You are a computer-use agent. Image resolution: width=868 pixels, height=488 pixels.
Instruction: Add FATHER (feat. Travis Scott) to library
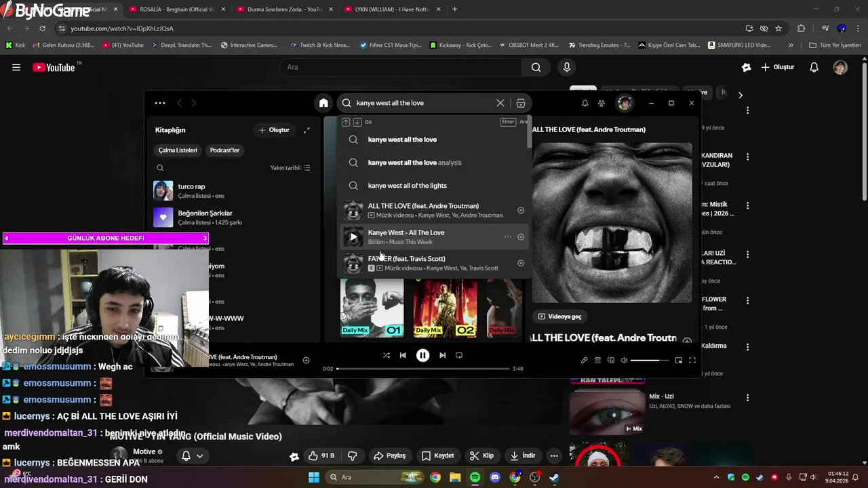click(x=521, y=263)
